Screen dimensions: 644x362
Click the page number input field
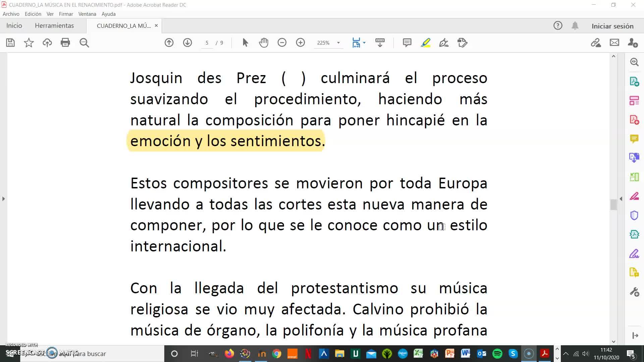coord(207,43)
